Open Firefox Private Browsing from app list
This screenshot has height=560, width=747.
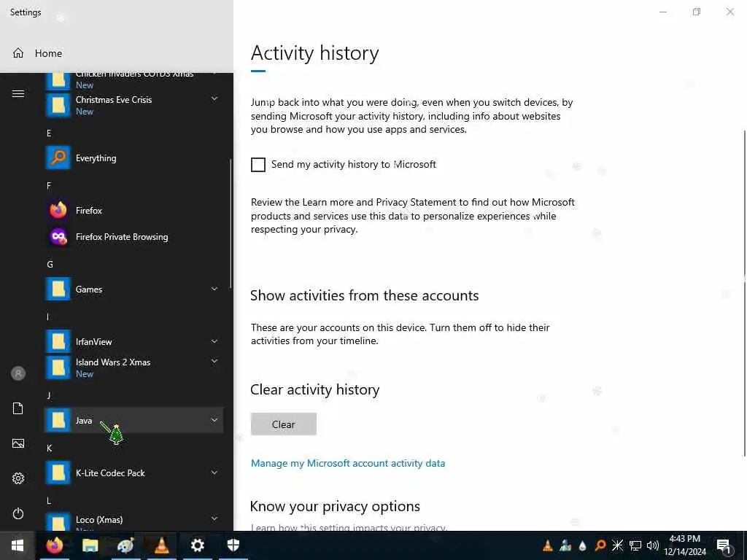[133, 237]
